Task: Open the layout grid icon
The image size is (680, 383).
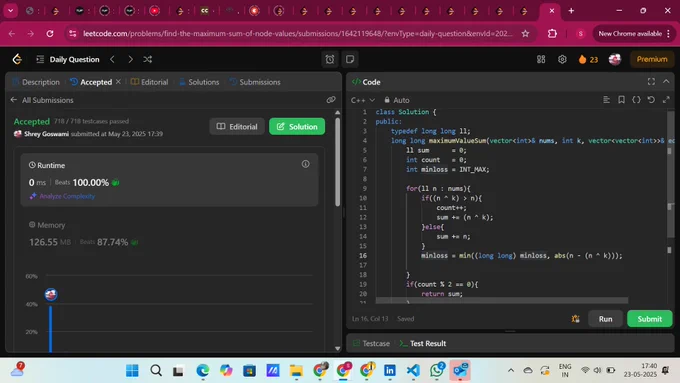Action: 541,59
